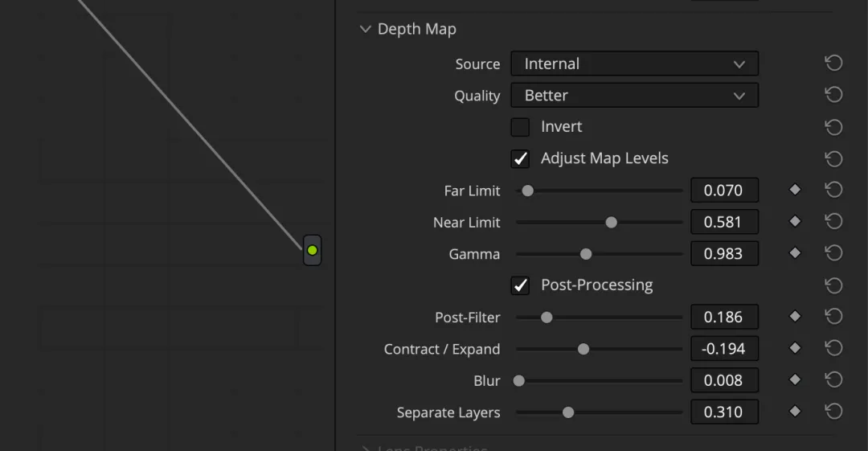Click the Gamma value field
This screenshot has height=451, width=868.
pyautogui.click(x=724, y=254)
